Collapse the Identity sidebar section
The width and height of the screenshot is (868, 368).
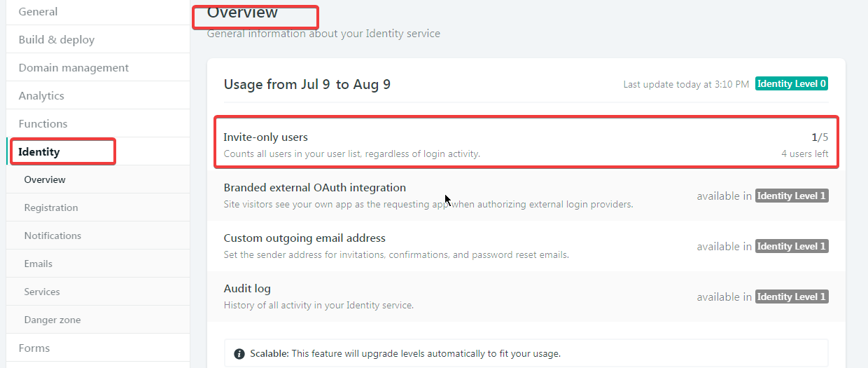point(39,152)
